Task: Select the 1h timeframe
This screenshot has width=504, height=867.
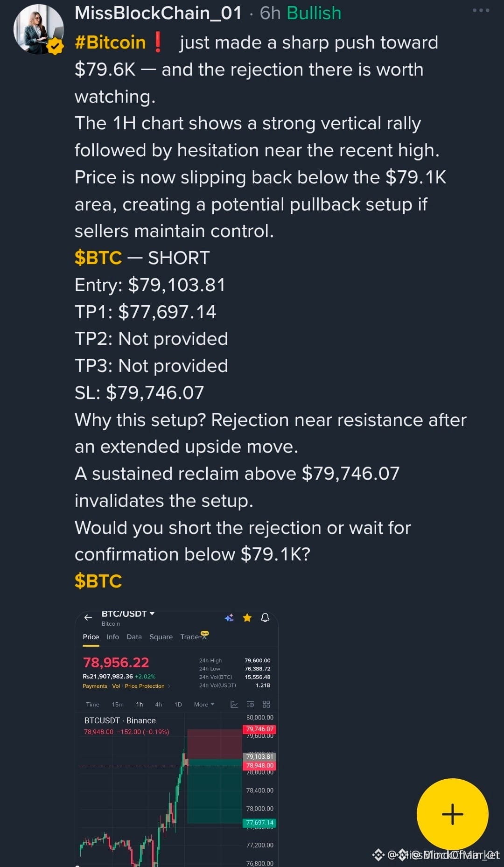Action: [x=140, y=704]
